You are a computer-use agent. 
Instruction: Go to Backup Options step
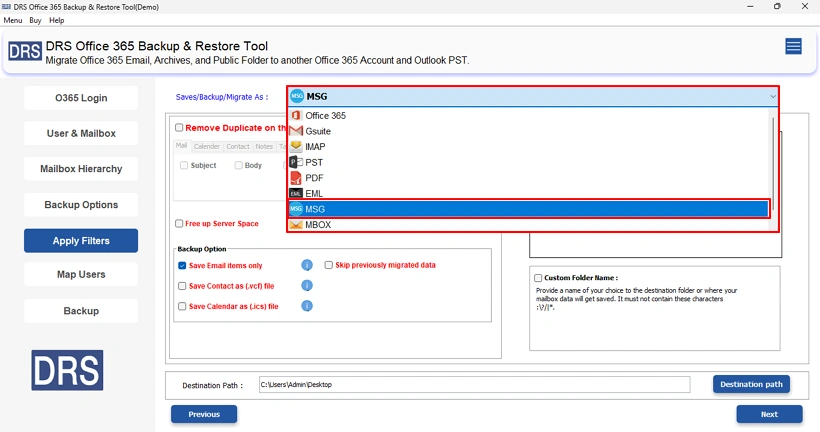(x=81, y=205)
